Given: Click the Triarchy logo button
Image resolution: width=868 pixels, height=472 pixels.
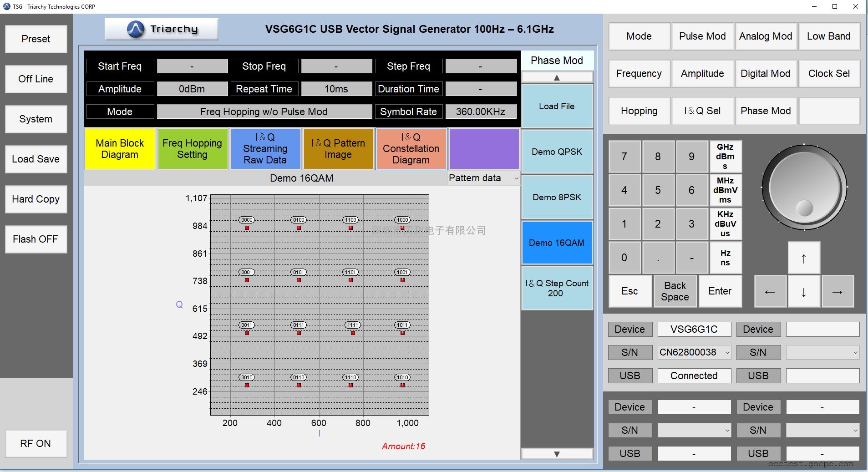Looking at the screenshot, I should tap(162, 29).
